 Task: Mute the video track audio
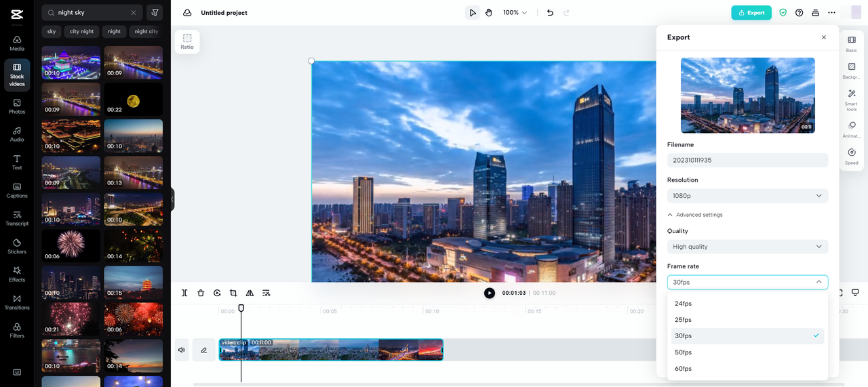182,350
